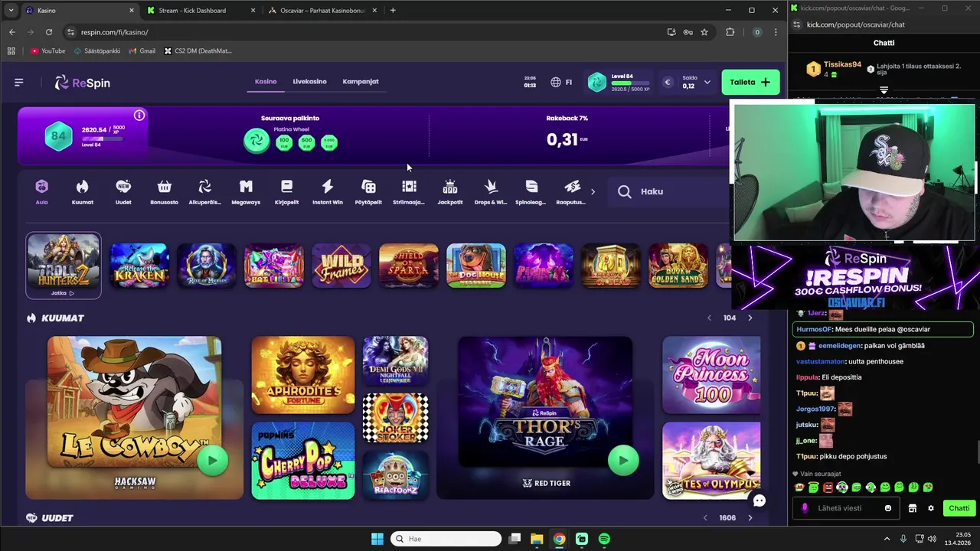The height and width of the screenshot is (551, 980).
Task: Play the Thor's Rage game
Action: (622, 461)
